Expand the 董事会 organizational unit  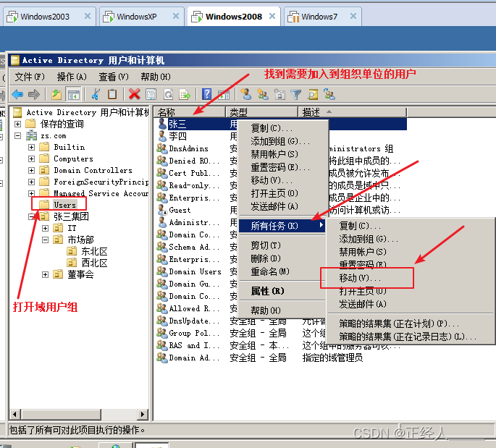coord(45,274)
